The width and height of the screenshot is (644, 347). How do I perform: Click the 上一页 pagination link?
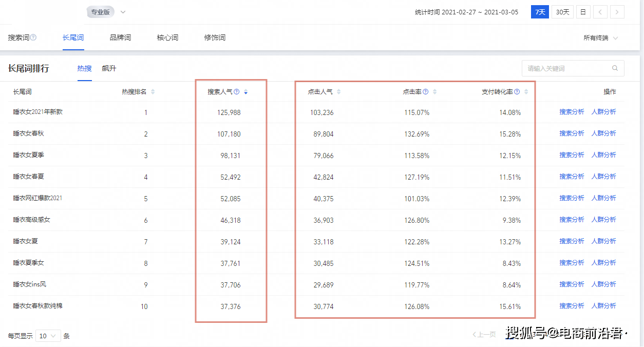click(x=484, y=335)
